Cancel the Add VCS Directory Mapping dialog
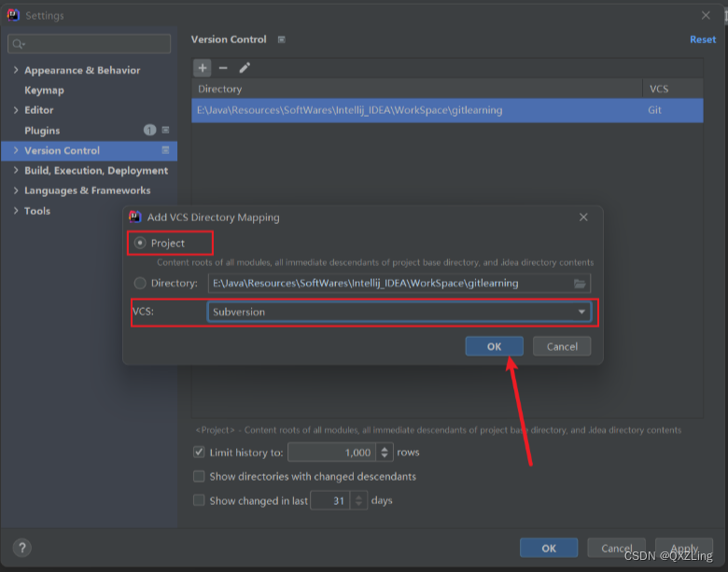This screenshot has height=572, width=728. click(x=562, y=346)
